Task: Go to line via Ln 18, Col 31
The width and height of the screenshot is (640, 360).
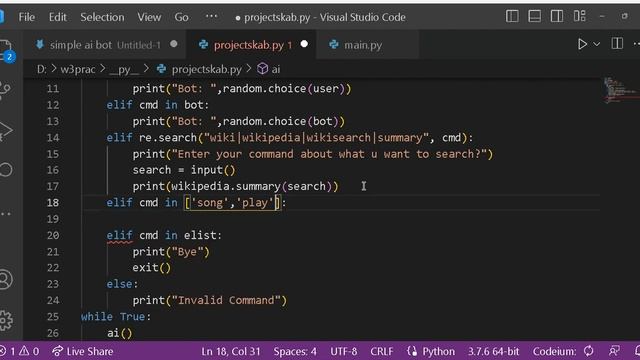Action: point(231,351)
